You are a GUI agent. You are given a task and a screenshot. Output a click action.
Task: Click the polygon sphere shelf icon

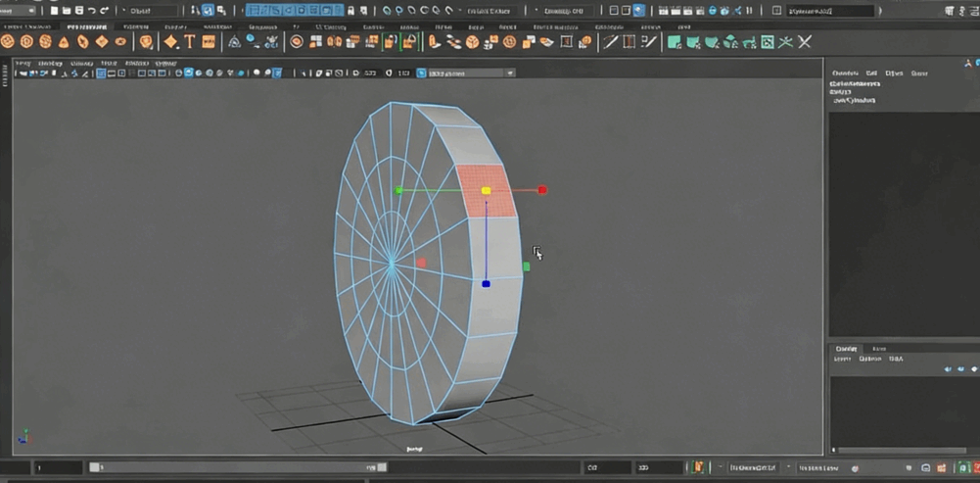point(8,42)
